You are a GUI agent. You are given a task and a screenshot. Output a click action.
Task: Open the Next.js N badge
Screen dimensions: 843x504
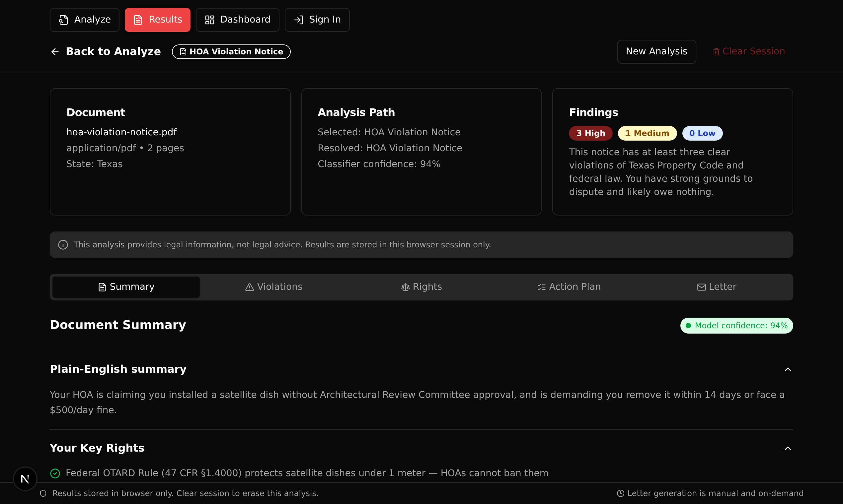[25, 479]
